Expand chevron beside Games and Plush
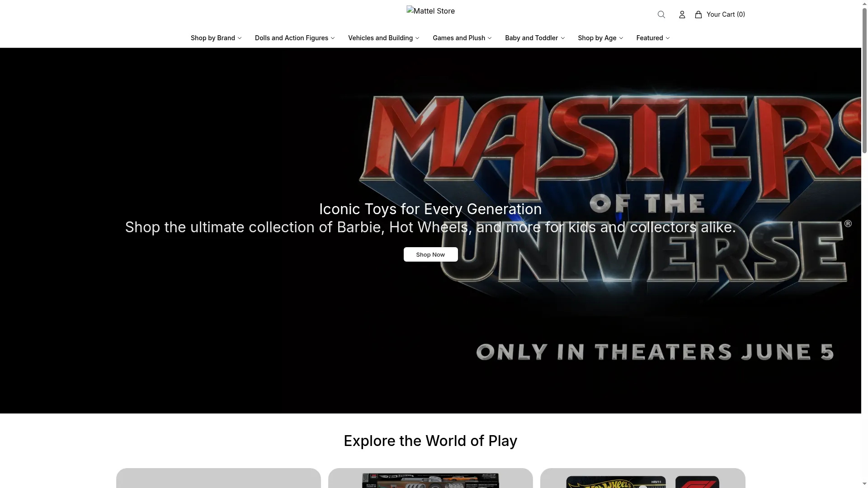This screenshot has width=868, height=488. tap(490, 38)
